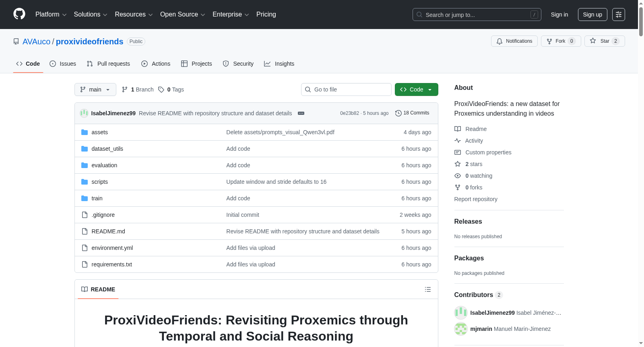Click the Report repository link

pyautogui.click(x=476, y=199)
